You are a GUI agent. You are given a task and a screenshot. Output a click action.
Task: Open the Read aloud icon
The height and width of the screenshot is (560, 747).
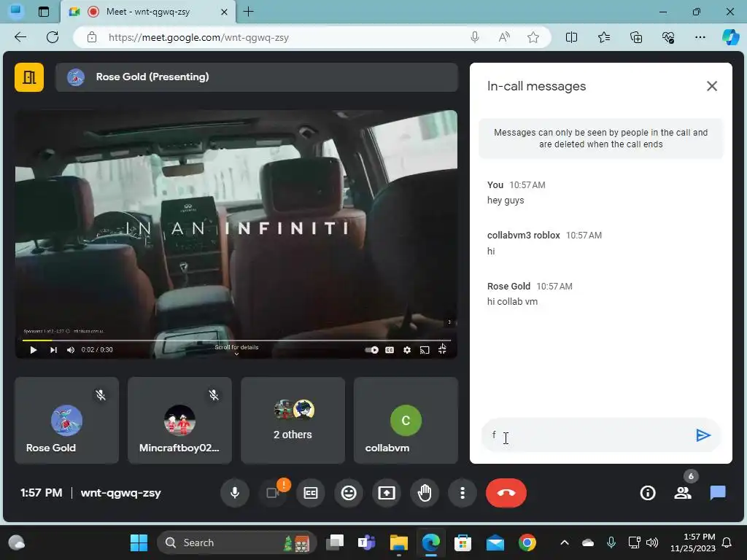[504, 37]
